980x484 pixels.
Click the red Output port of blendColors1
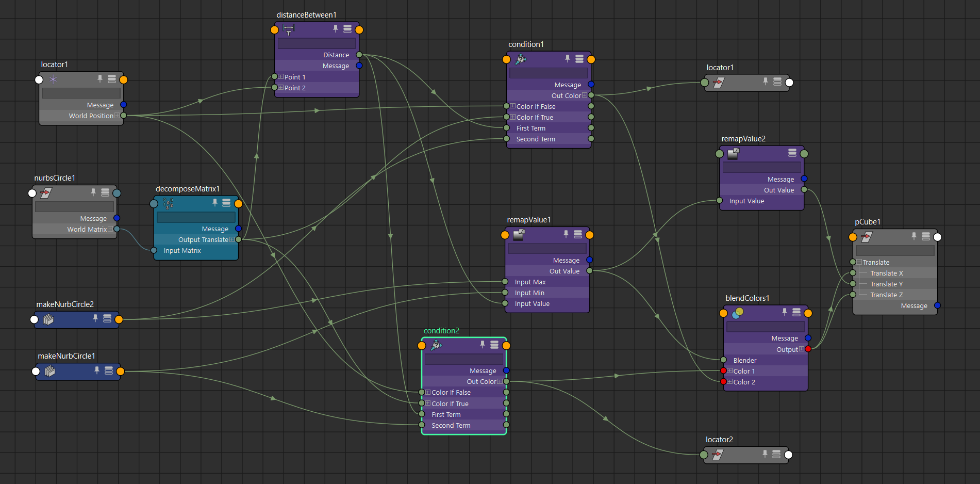coord(808,349)
